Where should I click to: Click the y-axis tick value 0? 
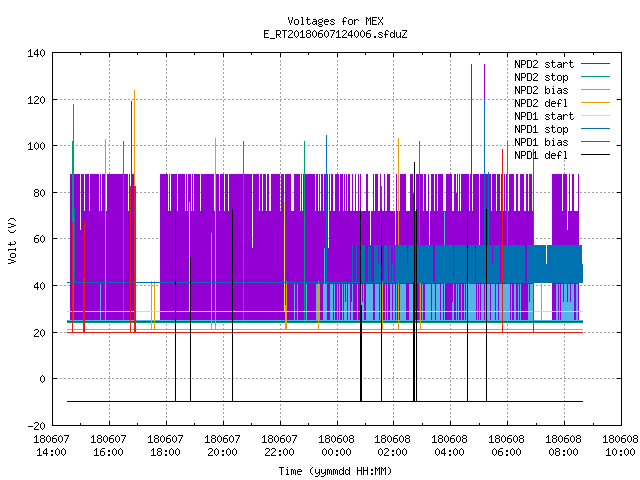click(42, 379)
